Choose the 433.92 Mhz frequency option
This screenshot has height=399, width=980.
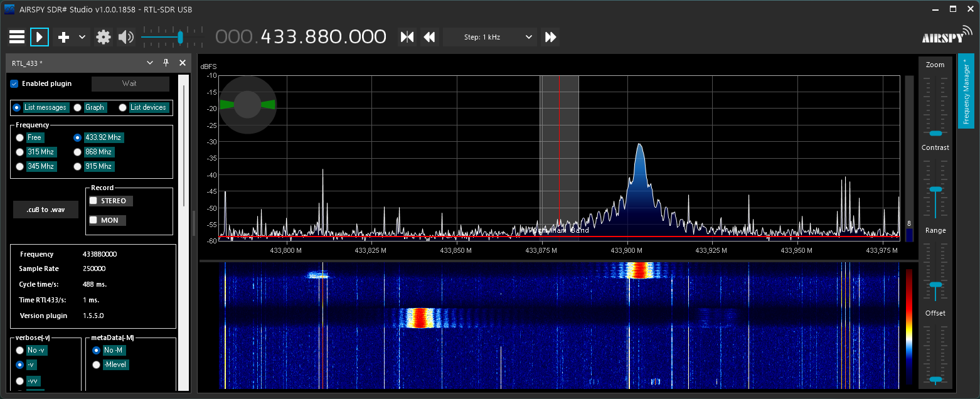(78, 137)
